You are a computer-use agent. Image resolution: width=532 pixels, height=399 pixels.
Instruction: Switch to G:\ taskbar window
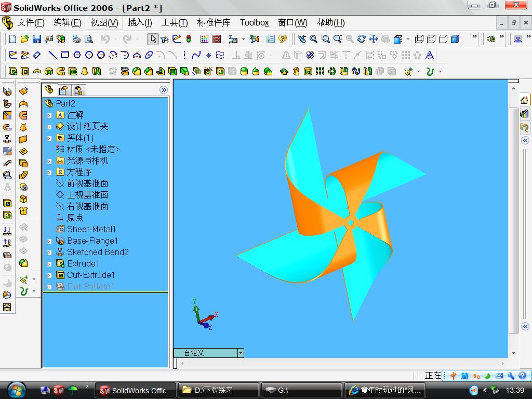click(302, 390)
